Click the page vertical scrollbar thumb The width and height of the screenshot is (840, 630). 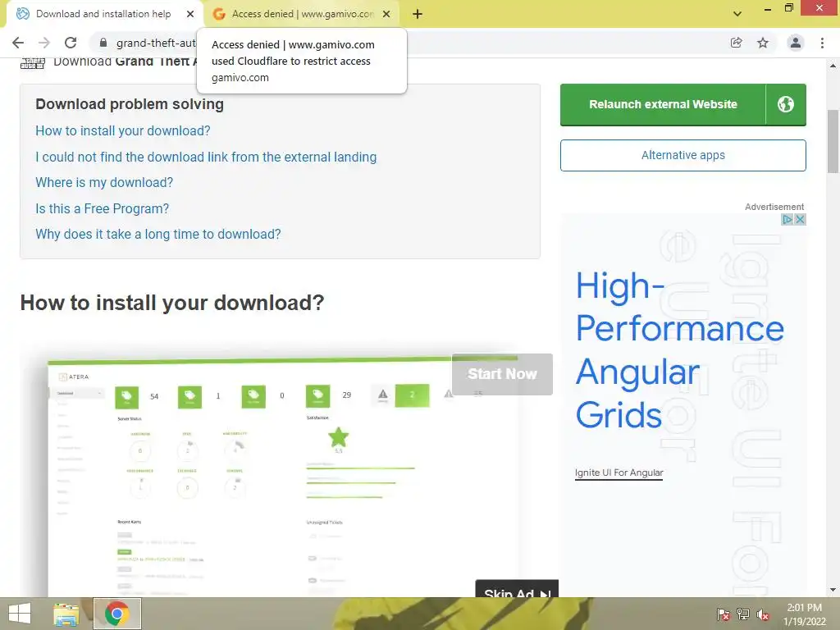(833, 141)
